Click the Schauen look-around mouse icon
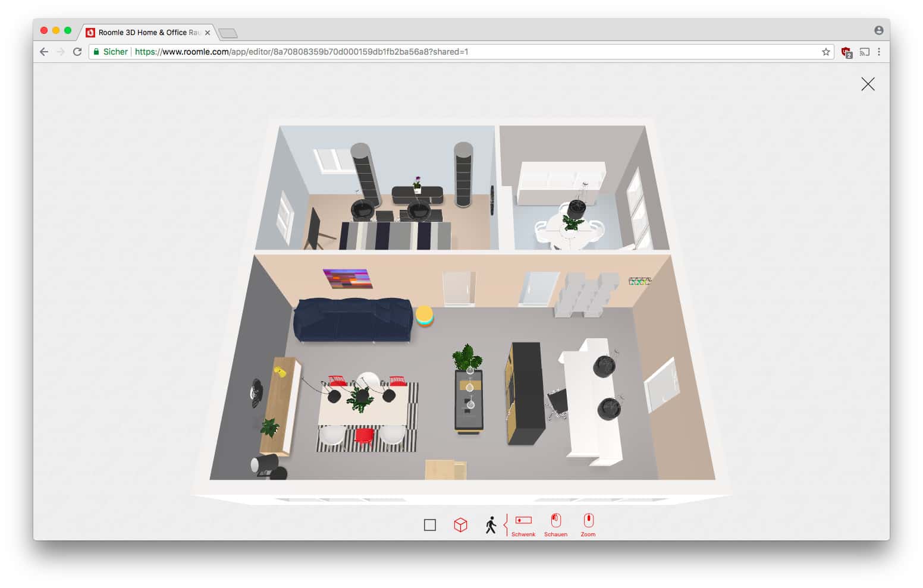The image size is (923, 588). 555,521
